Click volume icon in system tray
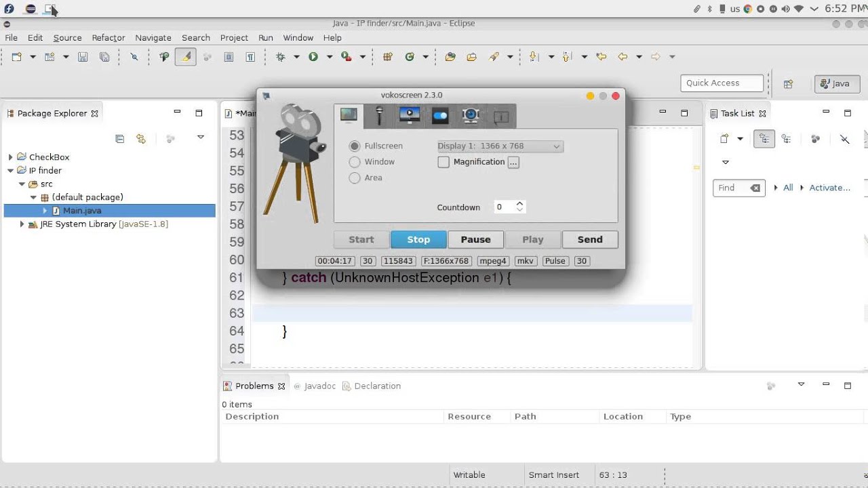 coord(785,9)
